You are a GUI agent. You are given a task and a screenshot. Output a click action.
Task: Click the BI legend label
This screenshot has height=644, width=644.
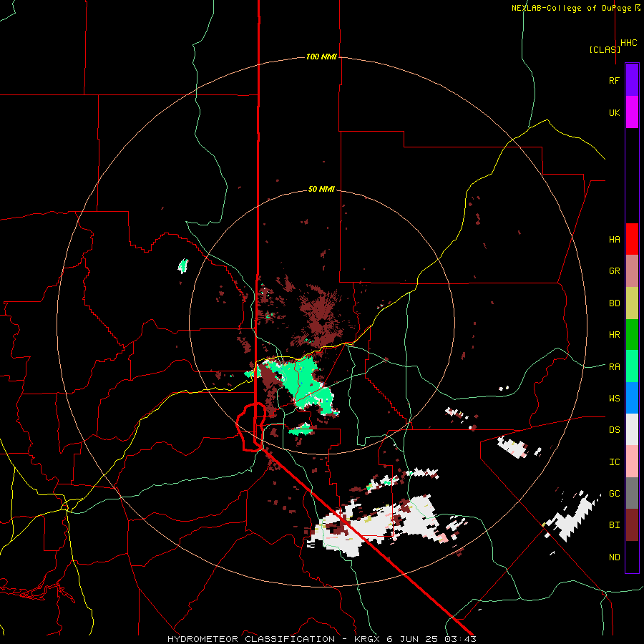click(615, 525)
